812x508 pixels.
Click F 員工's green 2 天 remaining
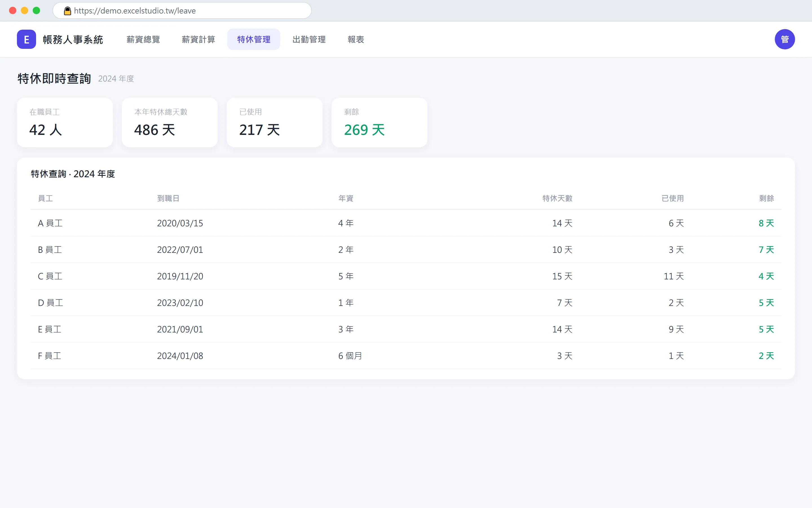tap(766, 356)
